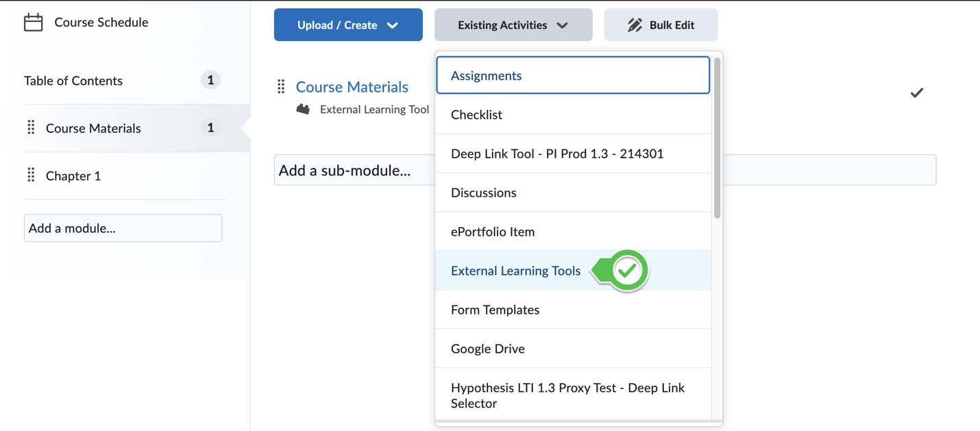Image resolution: width=980 pixels, height=431 pixels.
Task: Click drag handle next to Course Materials heading
Action: (x=281, y=87)
